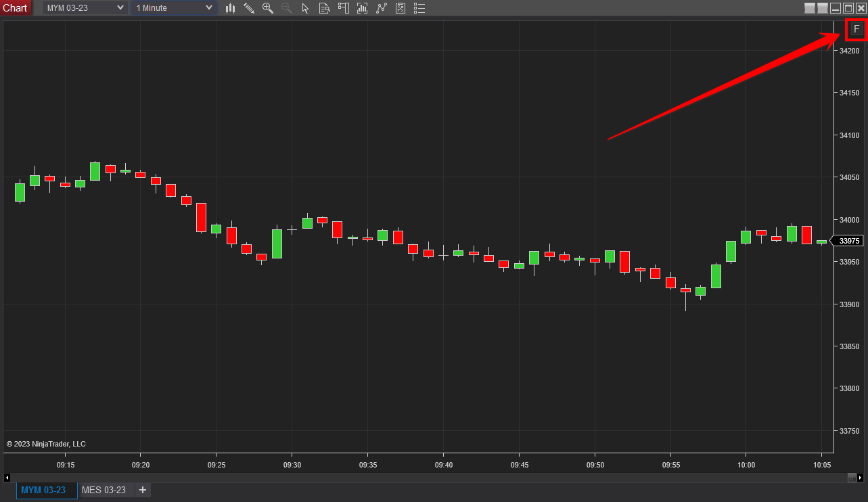Open the bar type candlestick menu
868x502 pixels.
point(231,8)
